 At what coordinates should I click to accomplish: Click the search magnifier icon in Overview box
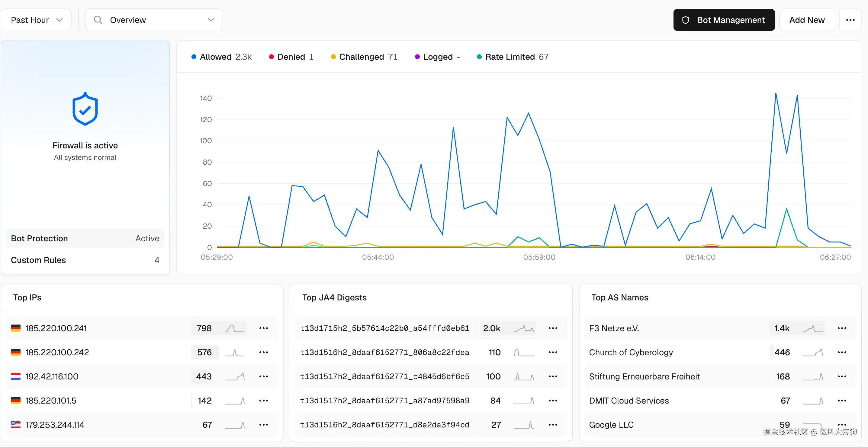tap(98, 20)
